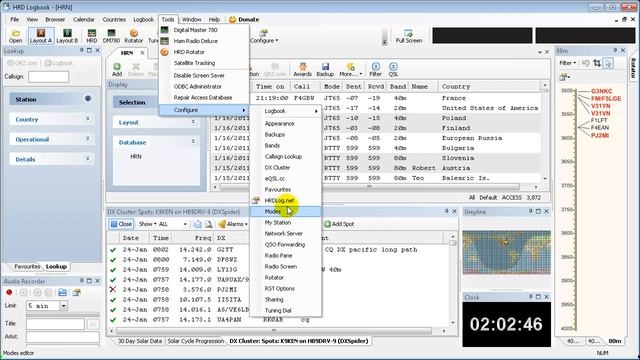The width and height of the screenshot is (640, 360).
Task: Switch to Solar Cycle Progression tab
Action: coord(196,341)
